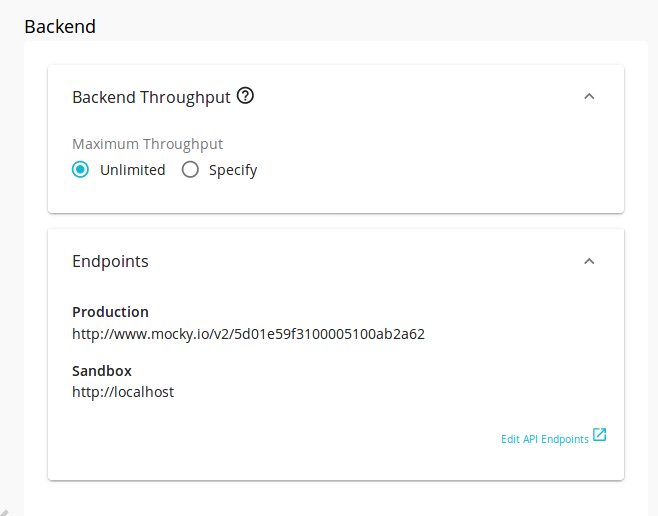
Task: Click the Sandbox heading label
Action: tap(102, 371)
